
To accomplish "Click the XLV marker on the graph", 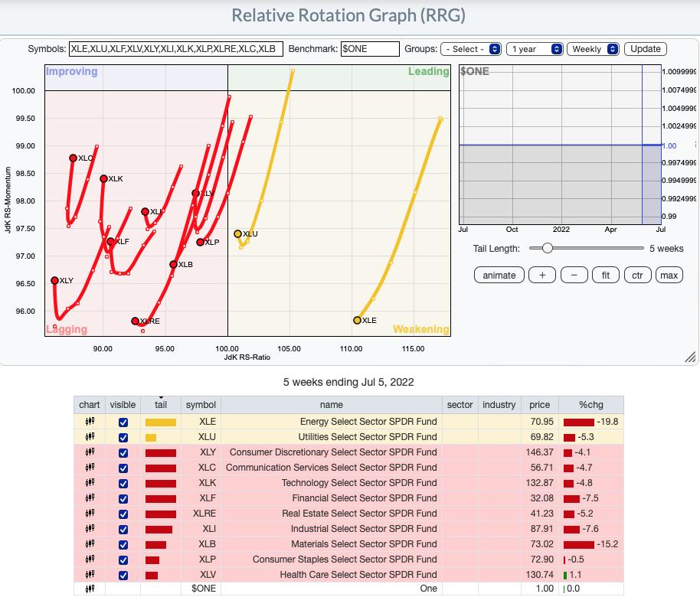I will coord(195,193).
